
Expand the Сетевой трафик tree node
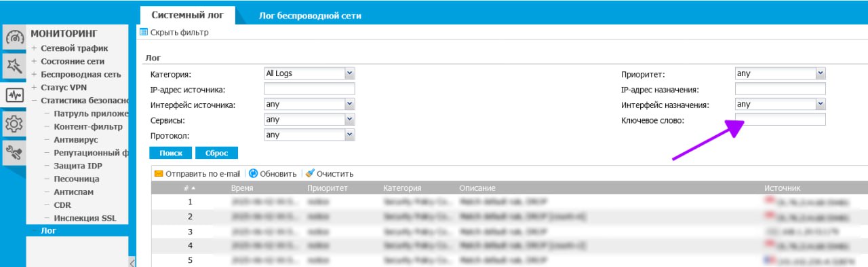(x=34, y=48)
